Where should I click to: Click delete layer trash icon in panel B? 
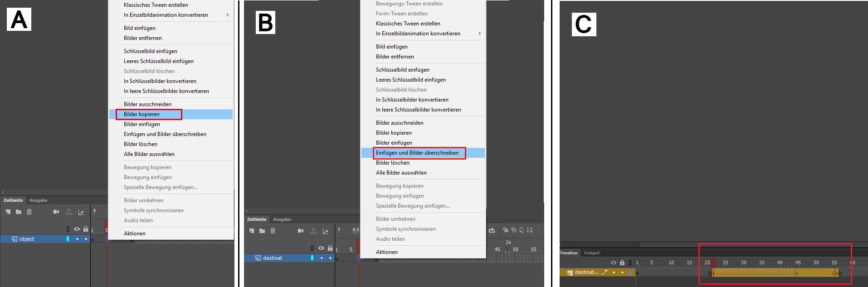pyautogui.click(x=273, y=231)
